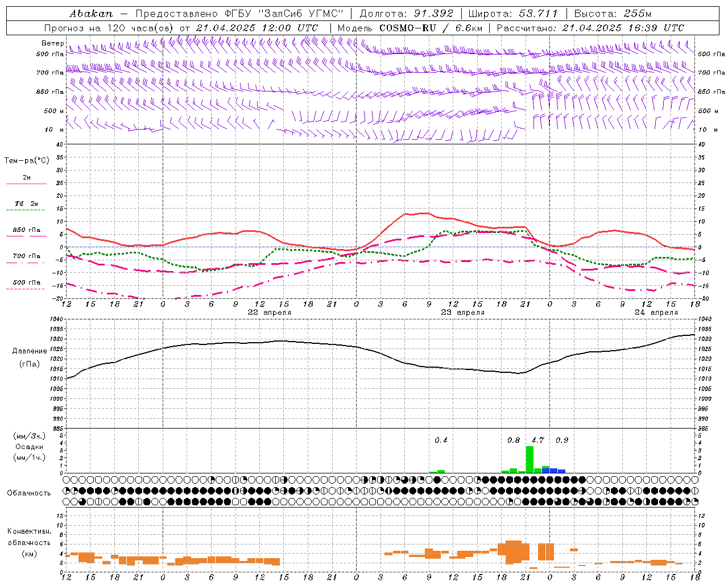Click the "2м" temperature legend entry
Image resolution: width=728 pixels, height=582 pixels.
point(27,178)
